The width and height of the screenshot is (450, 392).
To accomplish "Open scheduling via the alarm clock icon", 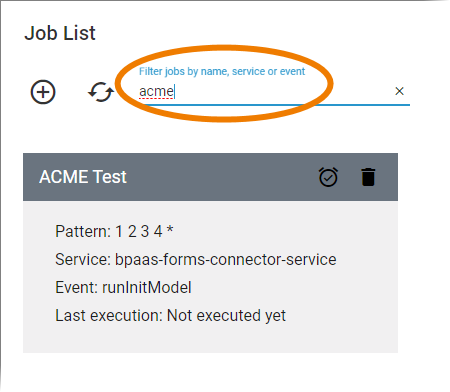I will pos(328,177).
